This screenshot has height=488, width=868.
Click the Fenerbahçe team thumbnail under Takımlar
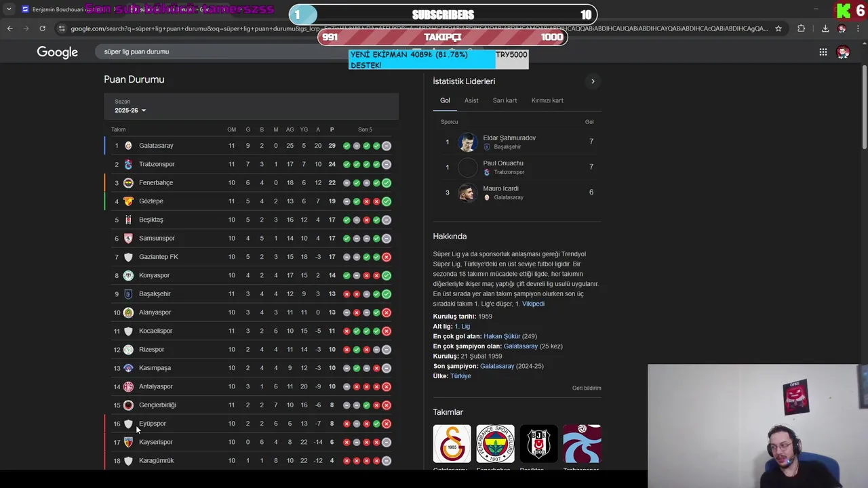click(x=495, y=443)
